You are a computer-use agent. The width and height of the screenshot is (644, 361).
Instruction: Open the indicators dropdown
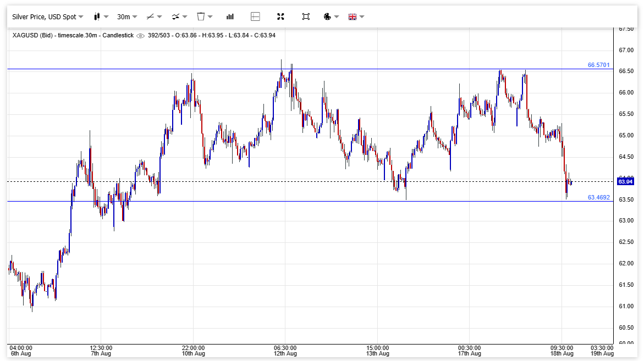[185, 17]
